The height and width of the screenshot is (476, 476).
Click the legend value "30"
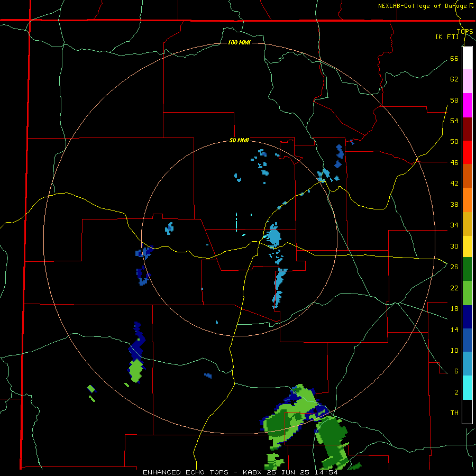click(454, 246)
